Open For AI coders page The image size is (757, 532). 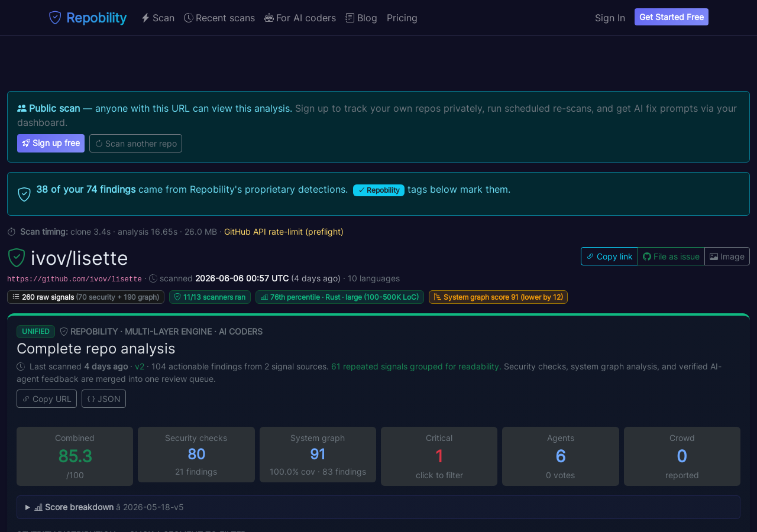(x=300, y=18)
